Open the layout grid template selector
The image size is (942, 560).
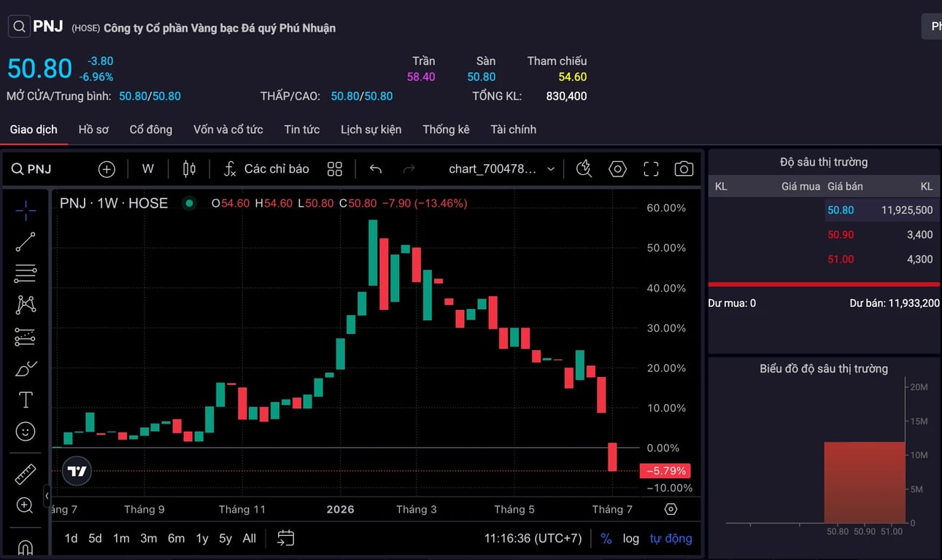(335, 169)
